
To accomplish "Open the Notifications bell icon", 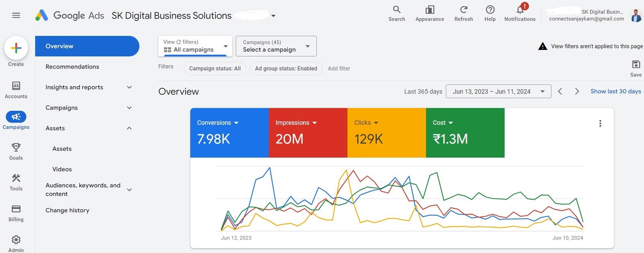I will (520, 10).
